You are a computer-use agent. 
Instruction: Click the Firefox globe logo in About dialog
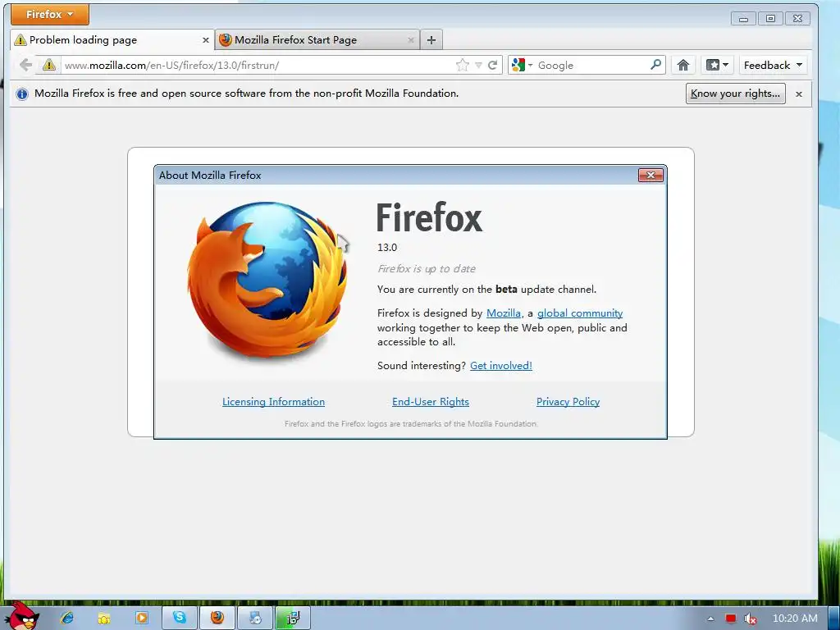[x=268, y=281]
